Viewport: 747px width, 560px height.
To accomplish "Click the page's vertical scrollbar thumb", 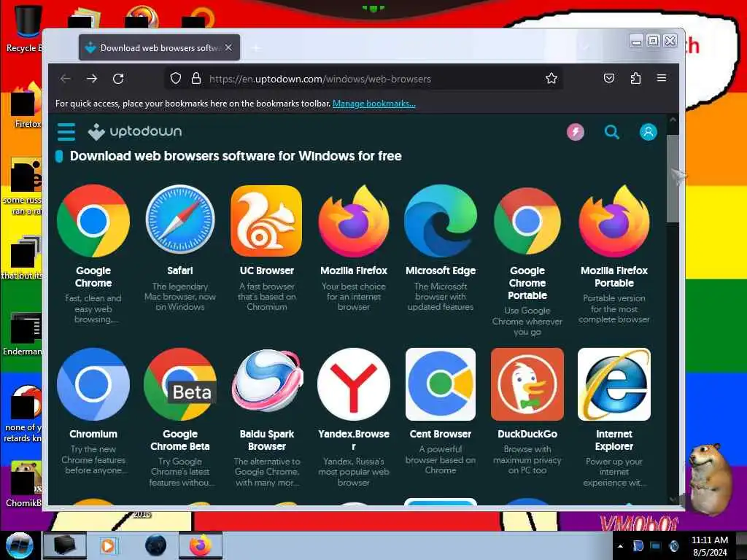I will coord(673,179).
